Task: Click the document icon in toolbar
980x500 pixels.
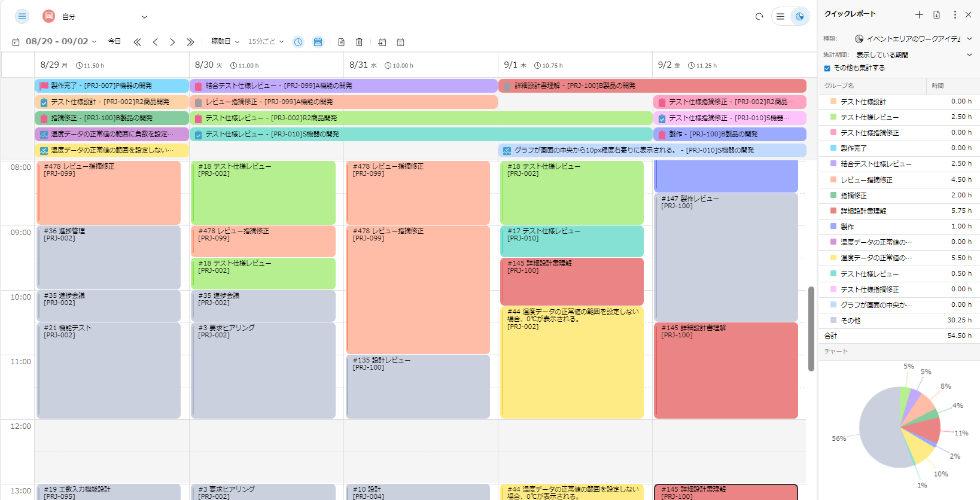Action: coord(341,42)
